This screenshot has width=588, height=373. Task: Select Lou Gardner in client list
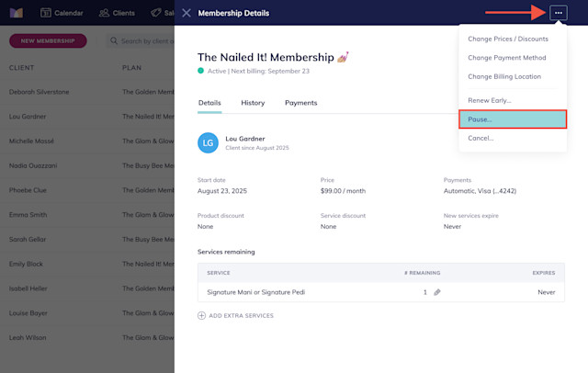pyautogui.click(x=87, y=117)
